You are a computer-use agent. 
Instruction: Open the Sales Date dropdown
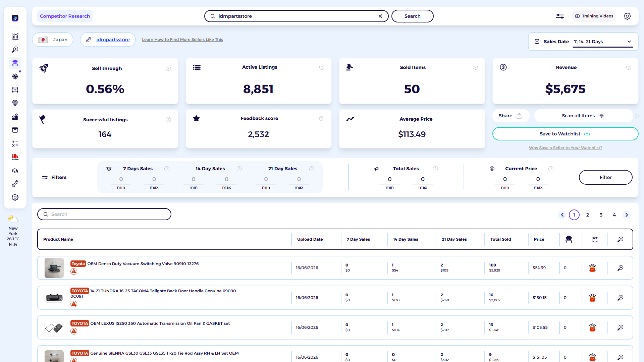click(602, 42)
